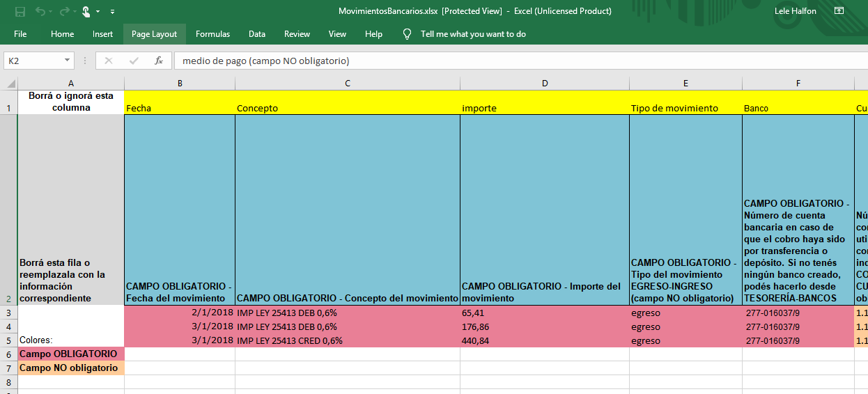Viewport: 868px width, 394px height.
Task: Click the importe header cell
Action: pyautogui.click(x=545, y=102)
